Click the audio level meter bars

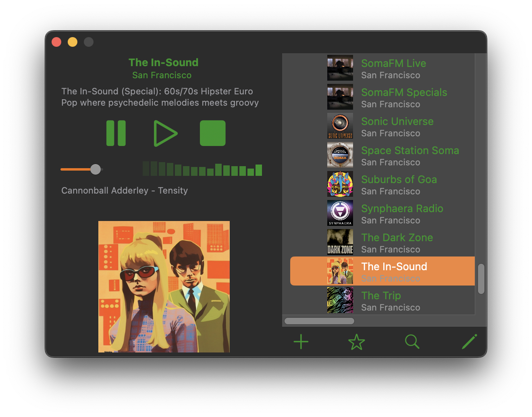(x=202, y=169)
